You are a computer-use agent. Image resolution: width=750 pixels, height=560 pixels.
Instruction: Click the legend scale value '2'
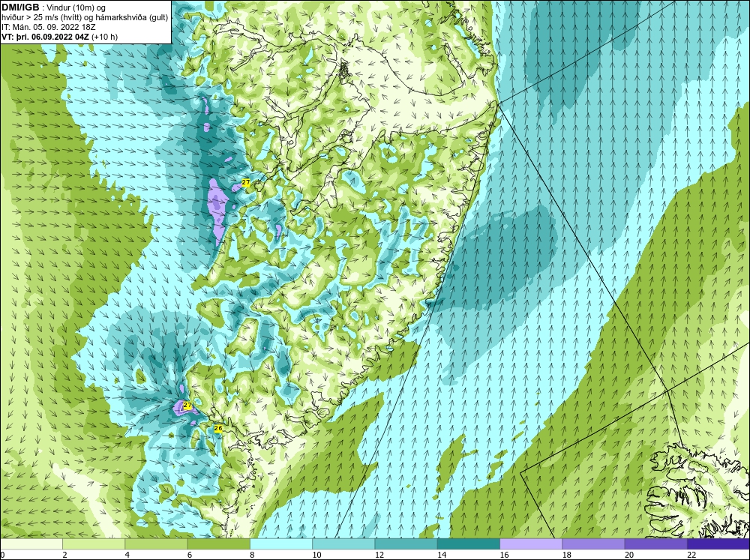(x=64, y=555)
